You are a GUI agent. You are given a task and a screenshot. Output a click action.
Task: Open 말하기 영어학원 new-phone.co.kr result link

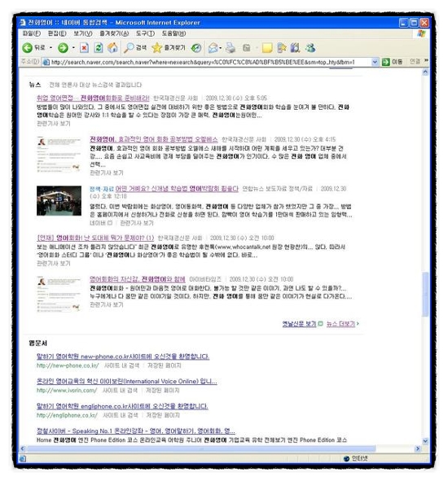tap(123, 356)
